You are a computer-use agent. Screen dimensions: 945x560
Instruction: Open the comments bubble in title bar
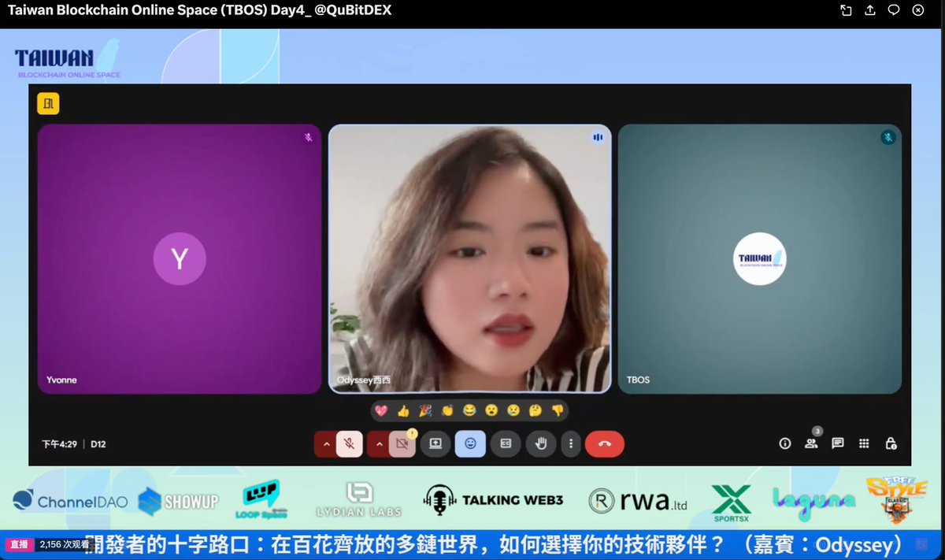tap(894, 10)
